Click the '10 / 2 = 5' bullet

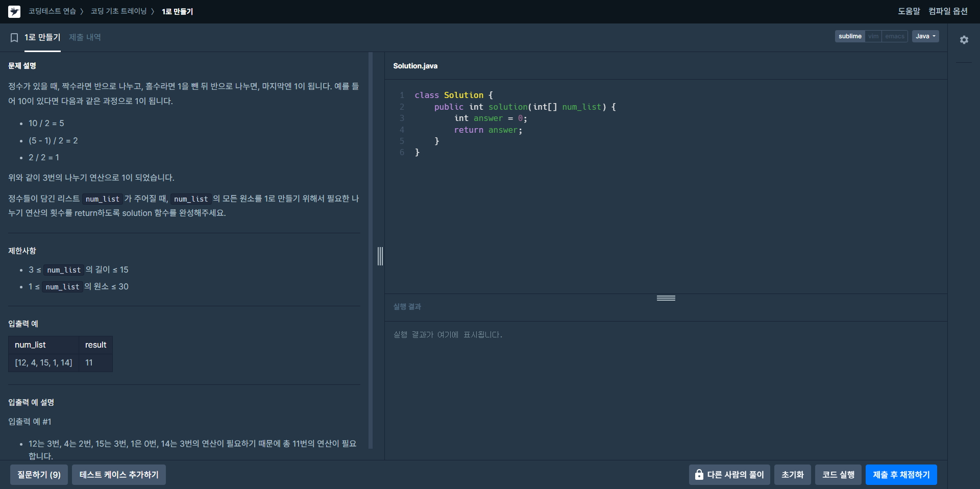[x=46, y=124]
